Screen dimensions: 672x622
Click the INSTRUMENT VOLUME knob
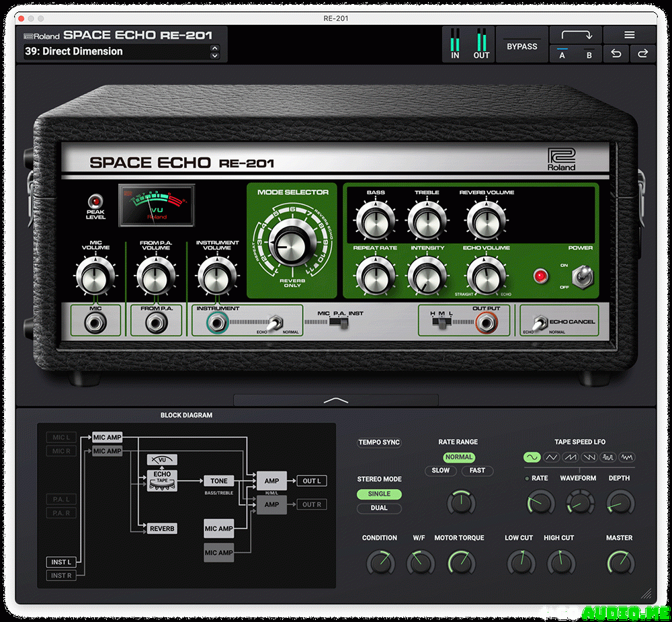(x=217, y=276)
